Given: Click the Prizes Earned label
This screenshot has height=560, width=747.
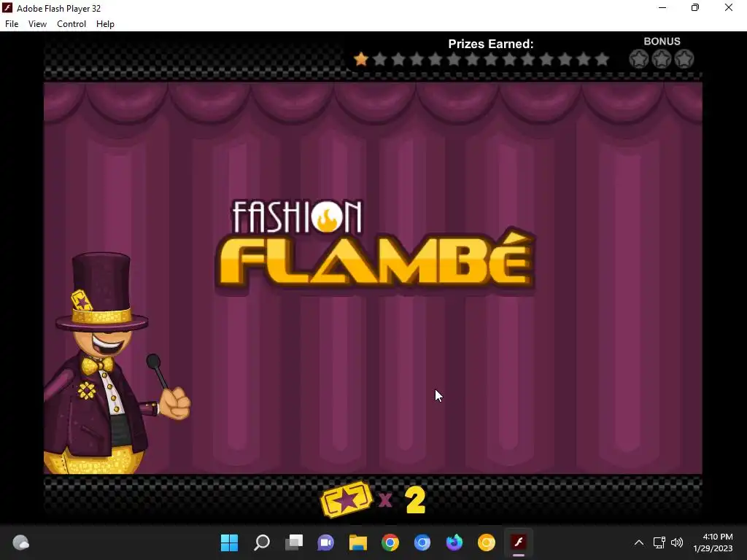Looking at the screenshot, I should (x=491, y=44).
